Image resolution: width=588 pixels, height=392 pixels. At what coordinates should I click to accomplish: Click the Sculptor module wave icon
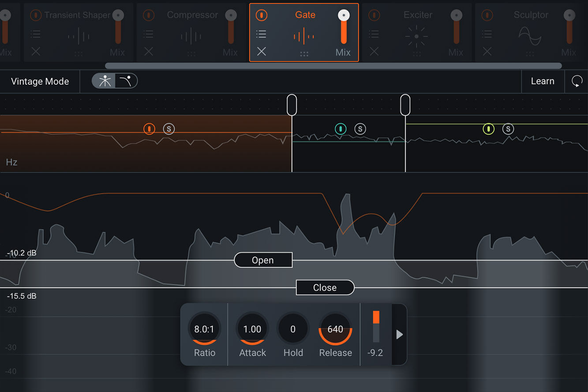530,36
